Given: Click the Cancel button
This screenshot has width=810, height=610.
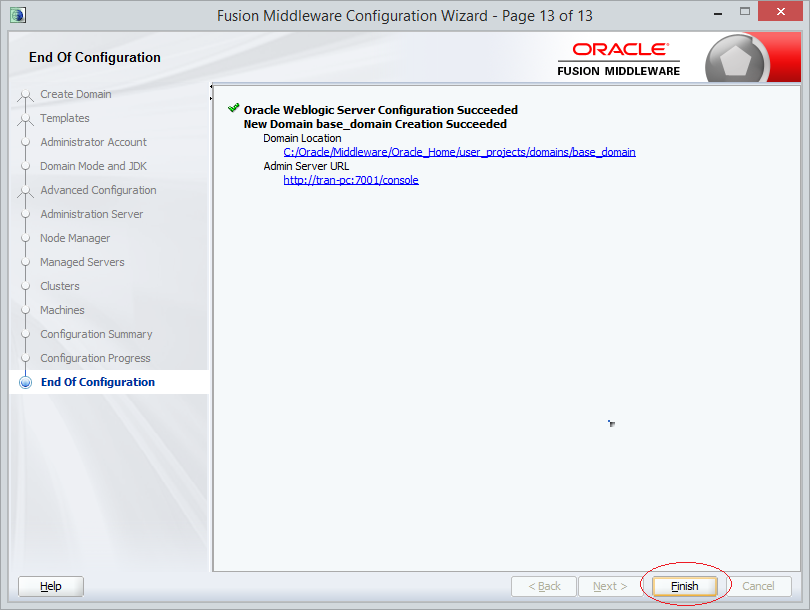Looking at the screenshot, I should [758, 586].
